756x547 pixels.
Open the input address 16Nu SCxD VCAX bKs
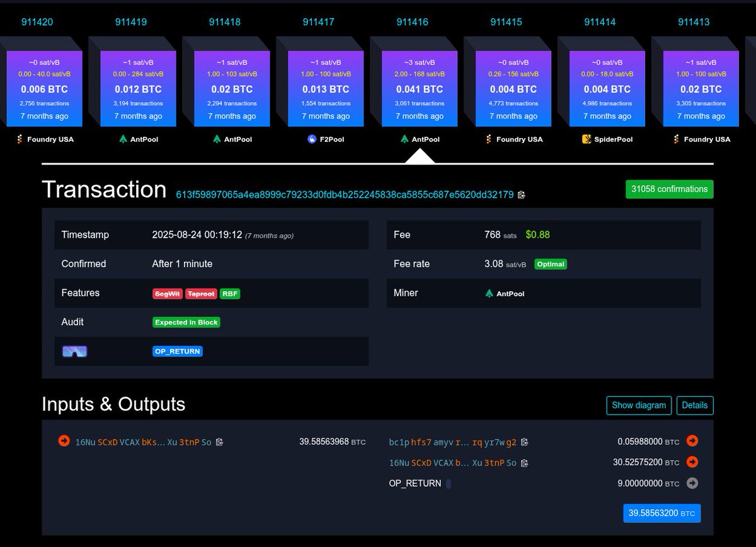[143, 442]
